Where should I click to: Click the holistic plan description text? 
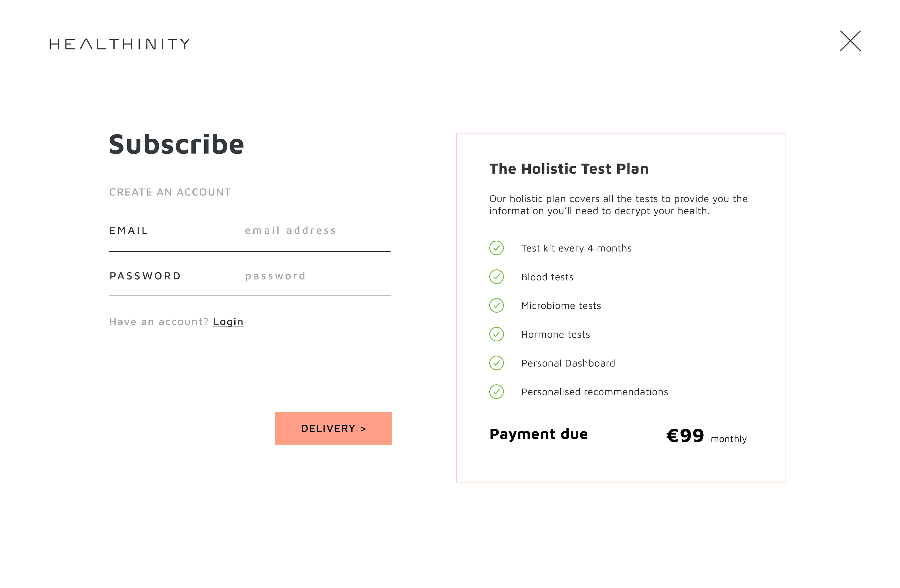pyautogui.click(x=618, y=205)
